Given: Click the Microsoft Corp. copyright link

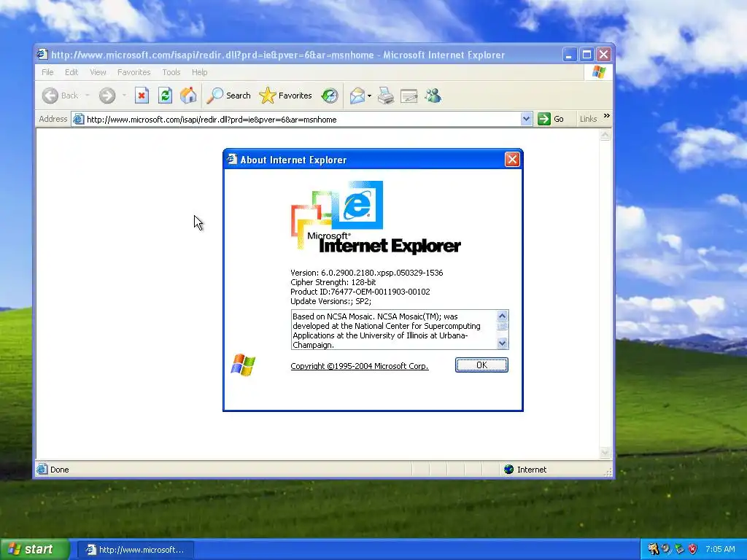Looking at the screenshot, I should pos(359,366).
